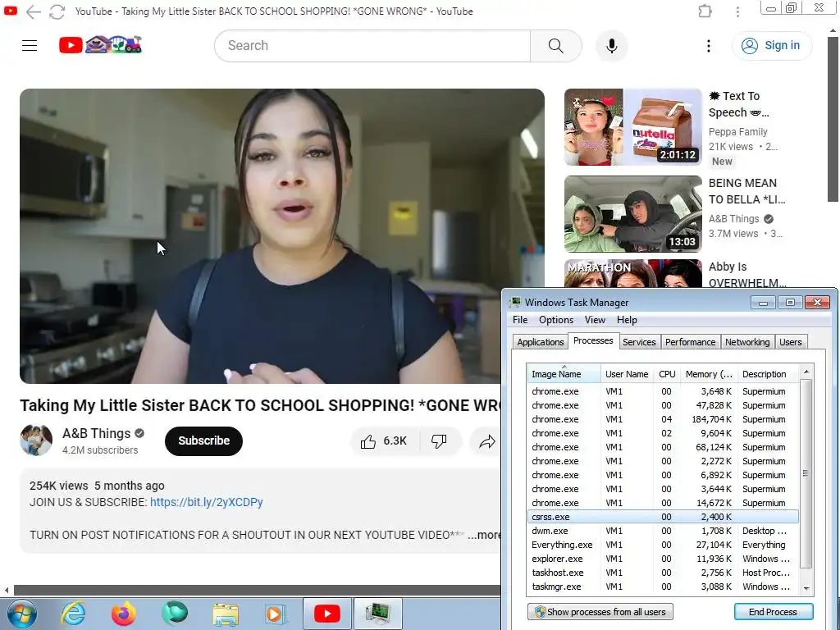Open the browser extensions puzzle icon
The height and width of the screenshot is (630, 840).
[705, 11]
